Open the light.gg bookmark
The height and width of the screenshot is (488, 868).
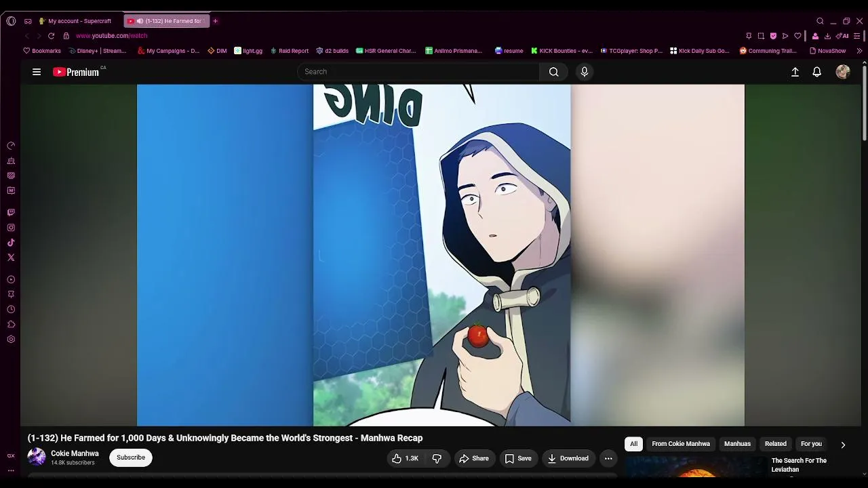pyautogui.click(x=248, y=51)
